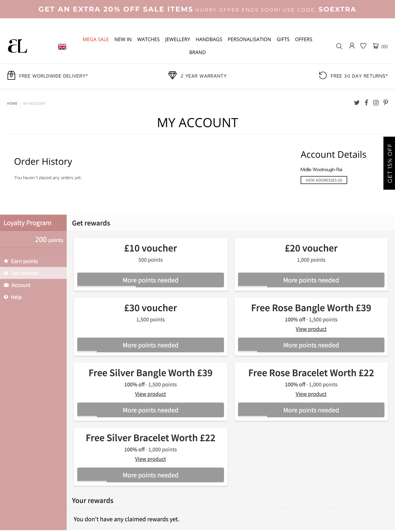Open the search icon
The width and height of the screenshot is (395, 532).
point(339,46)
